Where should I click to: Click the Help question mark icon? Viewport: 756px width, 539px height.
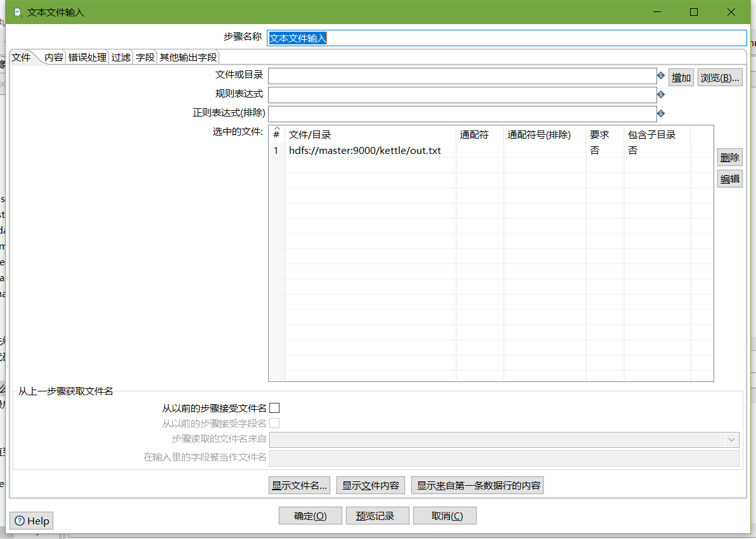point(20,521)
